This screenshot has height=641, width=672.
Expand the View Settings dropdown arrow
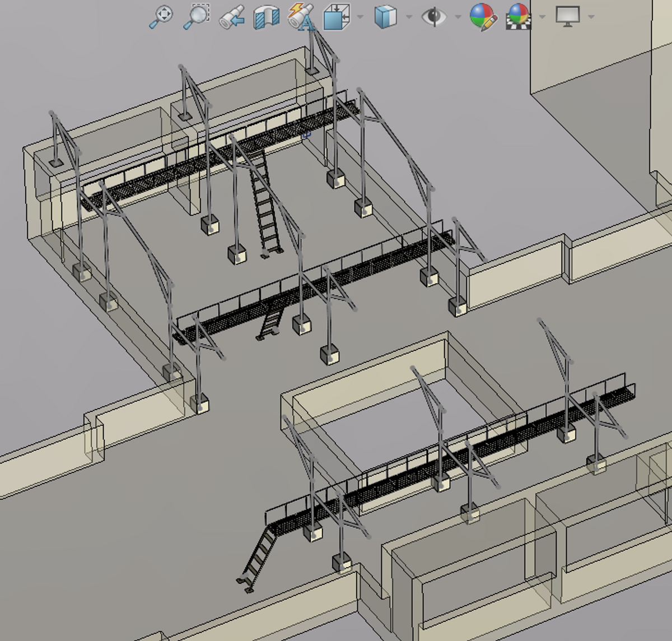tap(591, 17)
